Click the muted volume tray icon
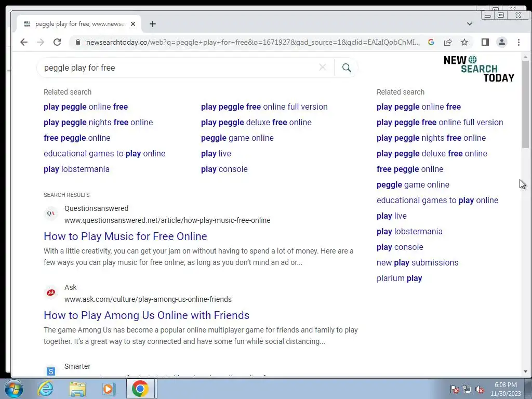This screenshot has width=532, height=399. [x=480, y=390]
